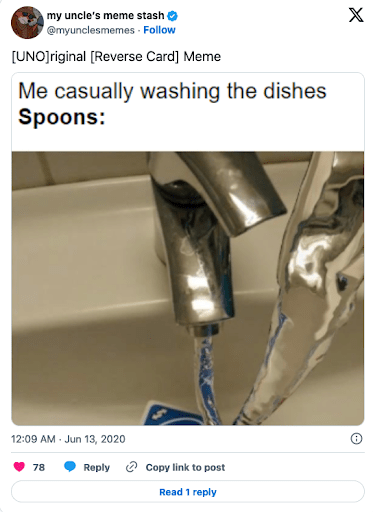Like the post with the heart icon
The height and width of the screenshot is (512, 373).
point(19,467)
